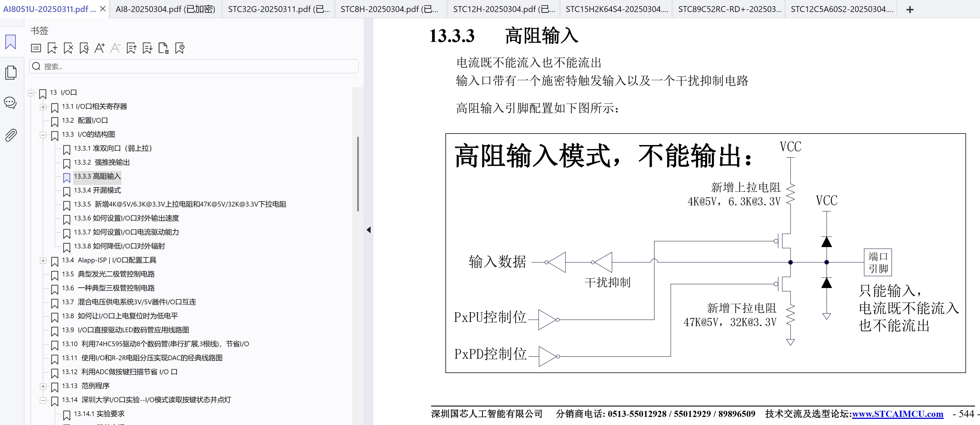
Task: Click bookmark icon beside 13.3.3 高阻输入
Action: pyautogui.click(x=66, y=177)
